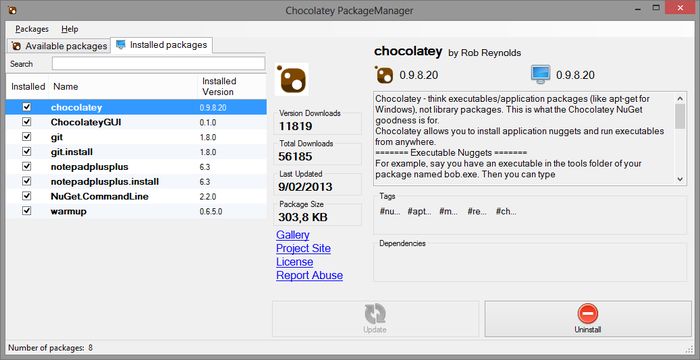Click the monitor icon beside the right 0.9.8.20 version
Image resolution: width=700 pixels, height=360 pixels.
(x=541, y=75)
